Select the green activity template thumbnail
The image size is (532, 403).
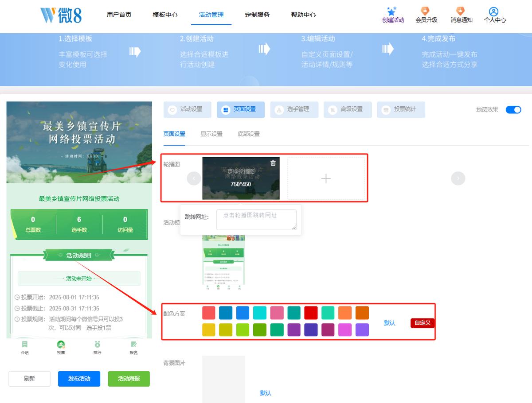point(223,263)
